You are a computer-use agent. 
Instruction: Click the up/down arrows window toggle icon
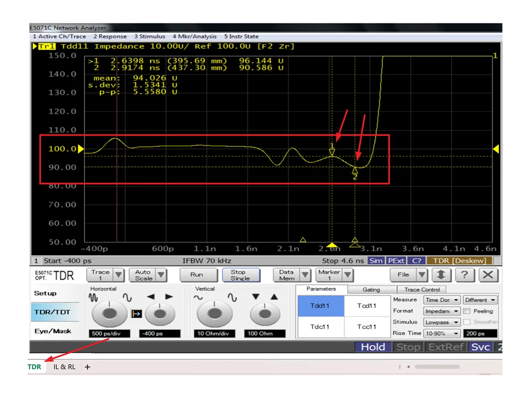[x=441, y=275]
